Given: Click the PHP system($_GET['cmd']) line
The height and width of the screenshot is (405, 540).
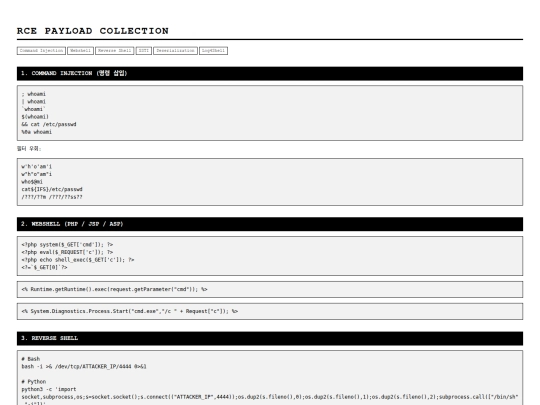Looking at the screenshot, I should point(67,245).
